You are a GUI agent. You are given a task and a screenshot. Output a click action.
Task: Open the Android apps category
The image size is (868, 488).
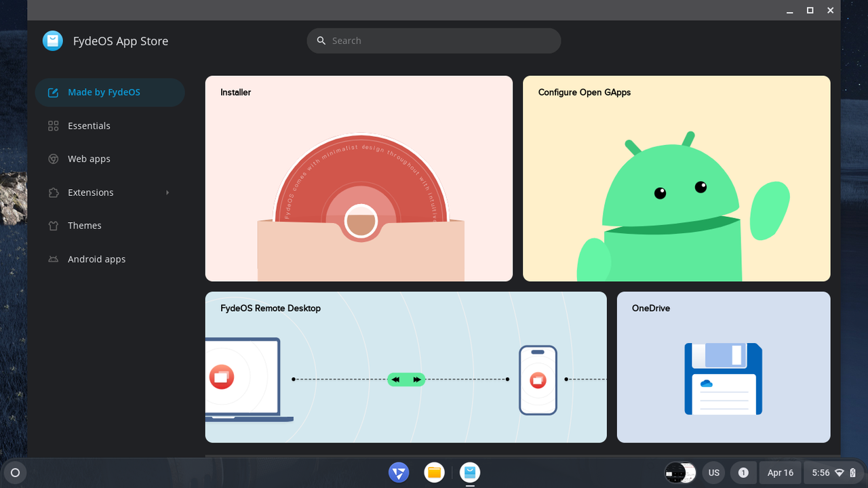click(x=110, y=259)
